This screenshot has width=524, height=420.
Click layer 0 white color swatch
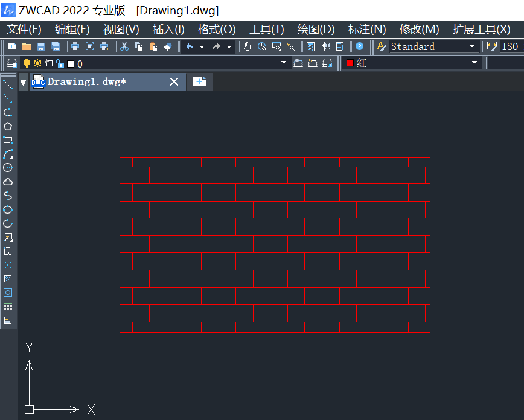[71, 64]
